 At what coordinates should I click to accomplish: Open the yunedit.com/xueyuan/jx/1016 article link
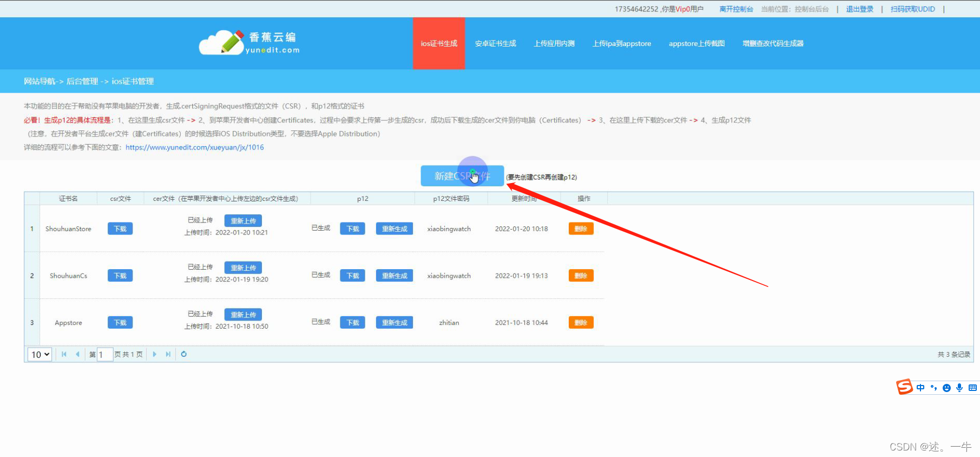point(195,147)
